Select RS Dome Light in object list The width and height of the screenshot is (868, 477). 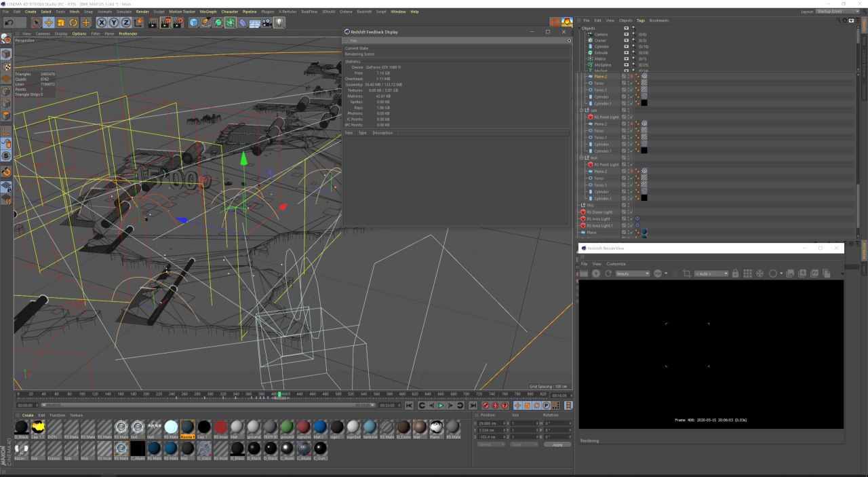click(599, 212)
